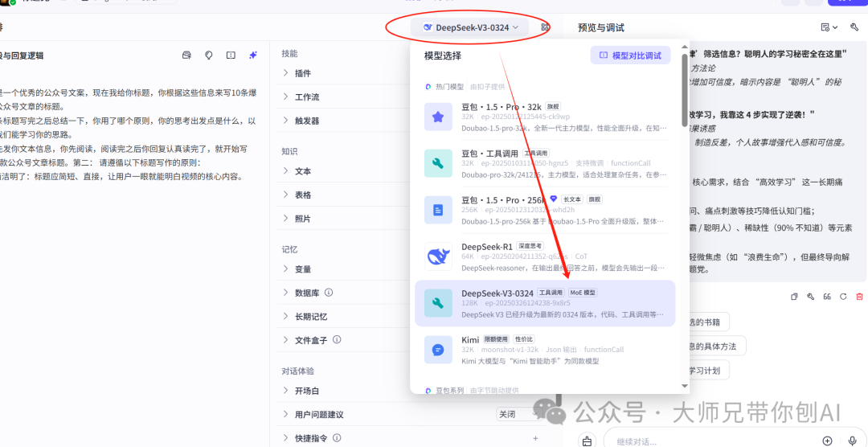Click the 豆包 1.5 Pro 256k document icon
The height and width of the screenshot is (447, 868).
click(438, 209)
